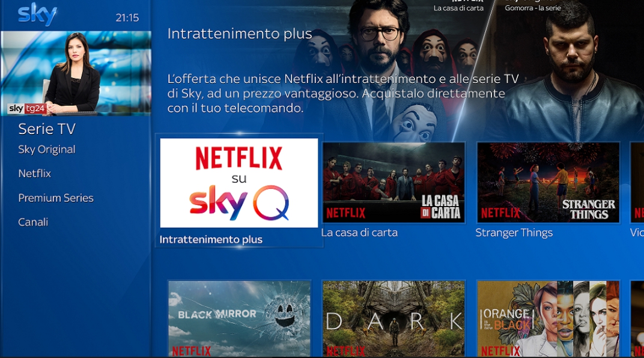The image size is (644, 358).
Task: Open the Sky Original menu entry
Action: (47, 150)
